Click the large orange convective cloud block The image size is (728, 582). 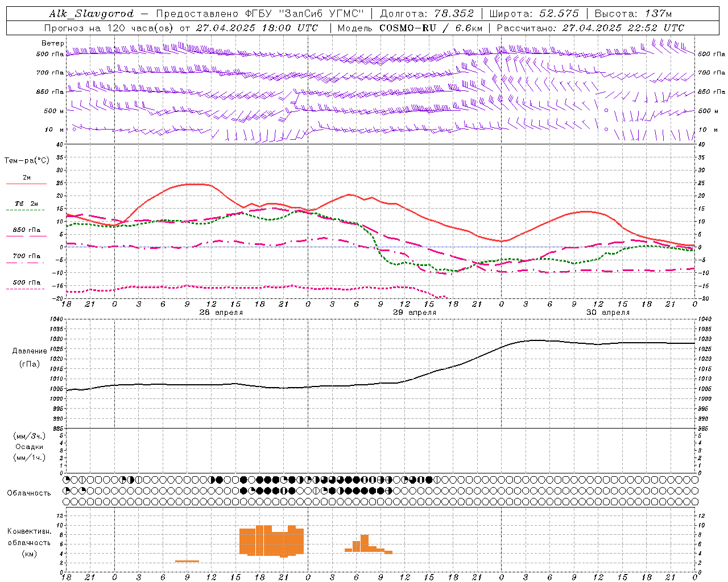[x=272, y=540]
